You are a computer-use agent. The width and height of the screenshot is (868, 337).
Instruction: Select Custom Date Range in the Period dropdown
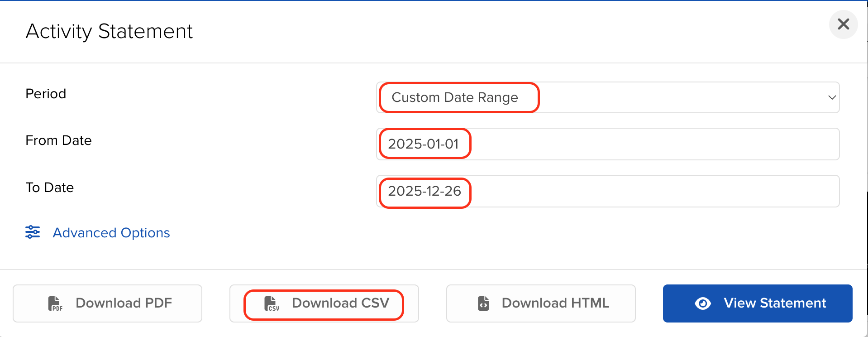(x=458, y=97)
